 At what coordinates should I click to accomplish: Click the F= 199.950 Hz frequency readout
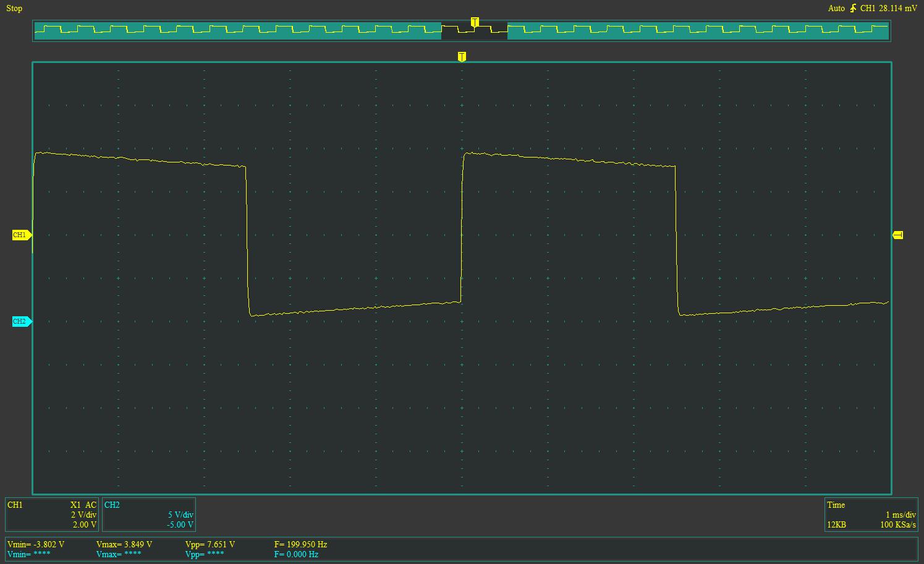[x=300, y=544]
